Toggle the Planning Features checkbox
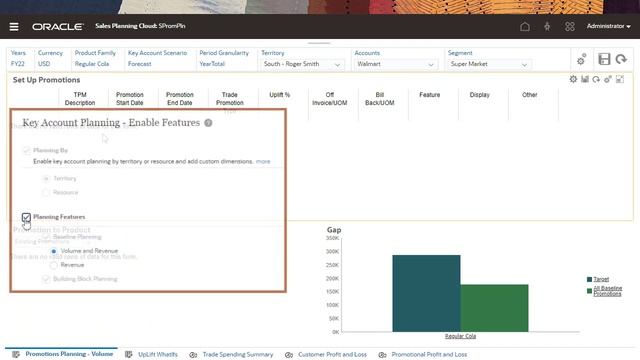640x360 pixels. (x=26, y=217)
